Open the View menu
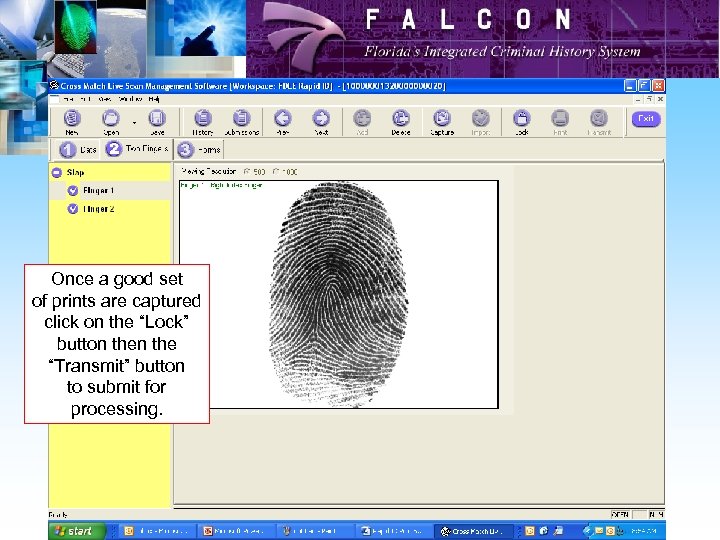Image resolution: width=720 pixels, height=540 pixels. [x=105, y=99]
